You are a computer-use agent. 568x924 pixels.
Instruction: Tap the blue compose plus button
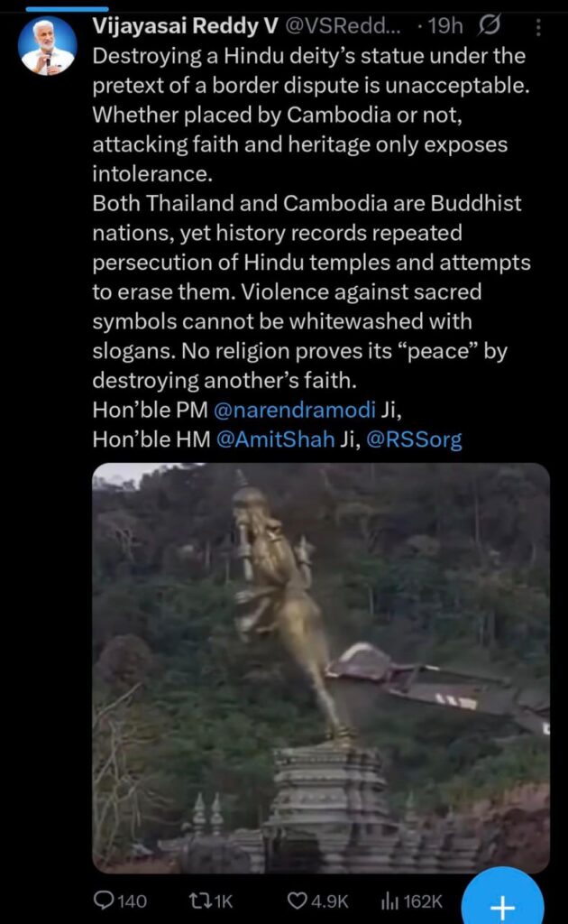[502, 901]
